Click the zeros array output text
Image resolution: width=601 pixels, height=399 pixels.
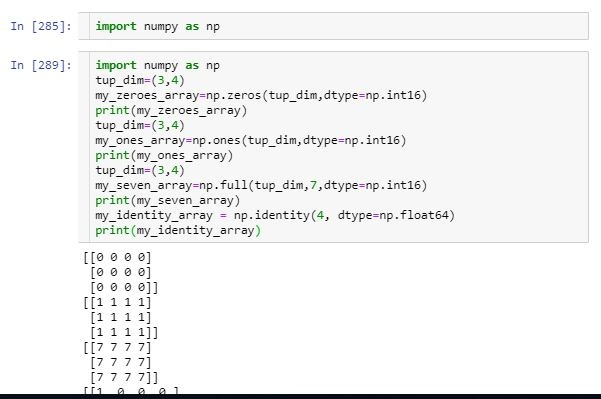120,272
